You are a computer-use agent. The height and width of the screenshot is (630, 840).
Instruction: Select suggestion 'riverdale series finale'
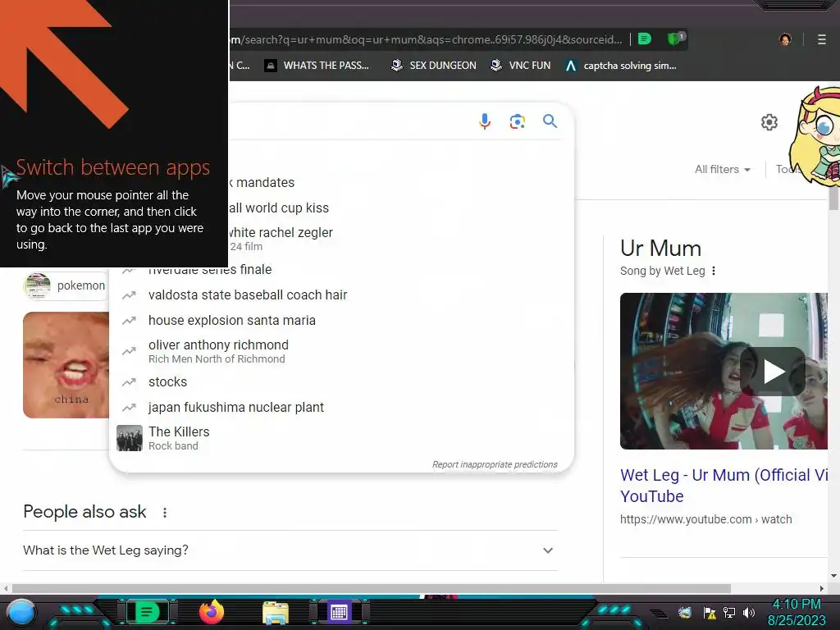point(210,271)
